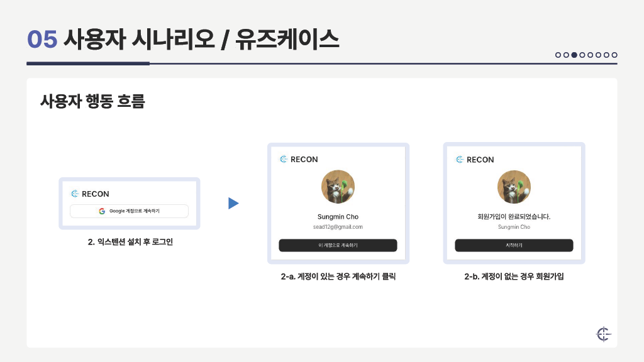The height and width of the screenshot is (362, 644).
Task: Click the RECON logo in the login card
Action: [x=90, y=194]
